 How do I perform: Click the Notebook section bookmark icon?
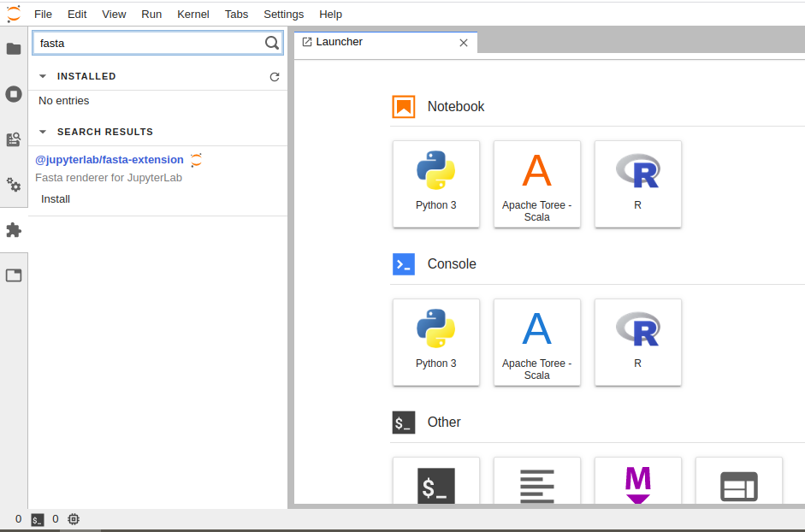click(404, 107)
